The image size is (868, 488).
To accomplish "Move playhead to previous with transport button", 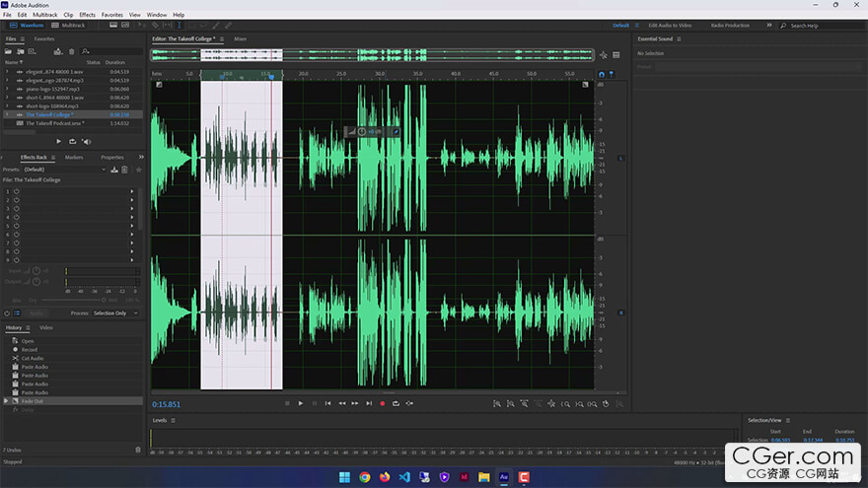I will click(x=328, y=403).
